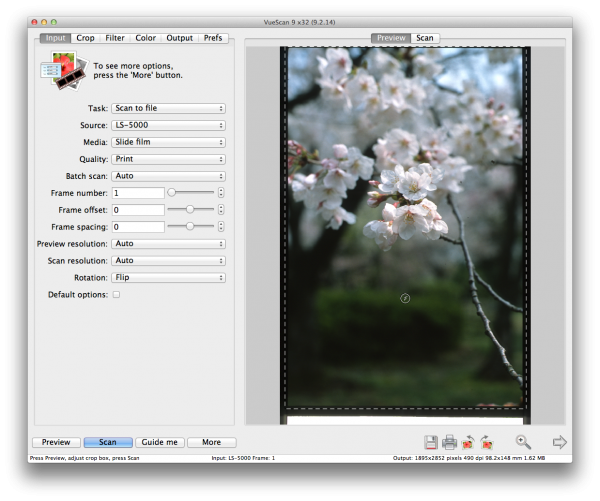Click the Frame offset stepper arrows
Image resolution: width=600 pixels, height=501 pixels.
tap(221, 209)
